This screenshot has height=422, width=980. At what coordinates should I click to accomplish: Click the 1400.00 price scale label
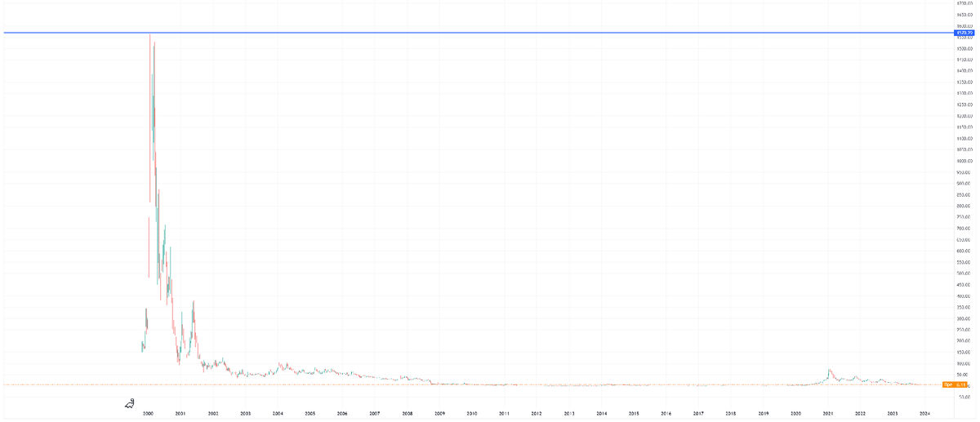click(x=963, y=71)
